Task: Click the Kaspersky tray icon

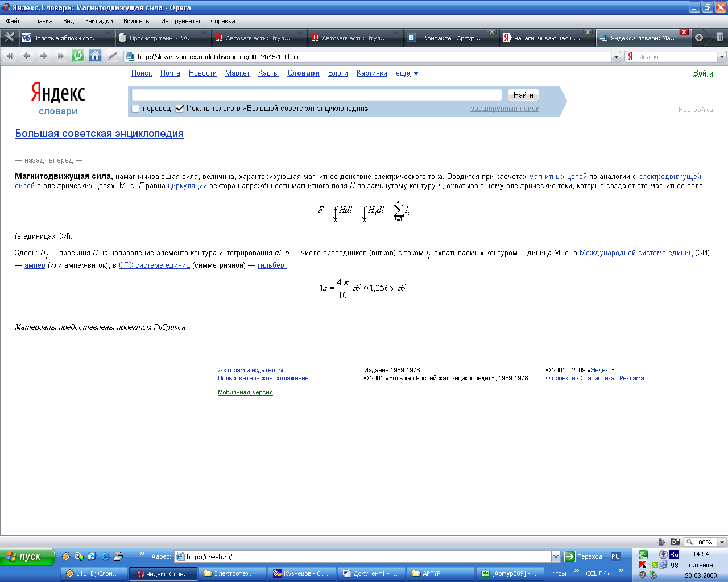Action: [643, 564]
